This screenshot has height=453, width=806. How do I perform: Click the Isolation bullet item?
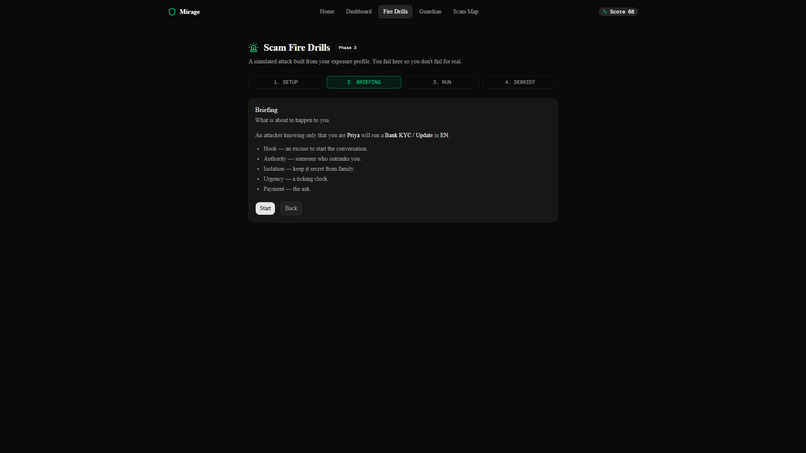click(x=309, y=169)
